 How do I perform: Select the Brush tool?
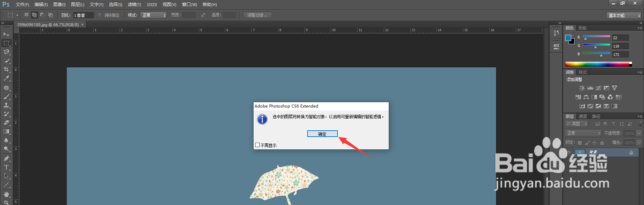coord(6,96)
